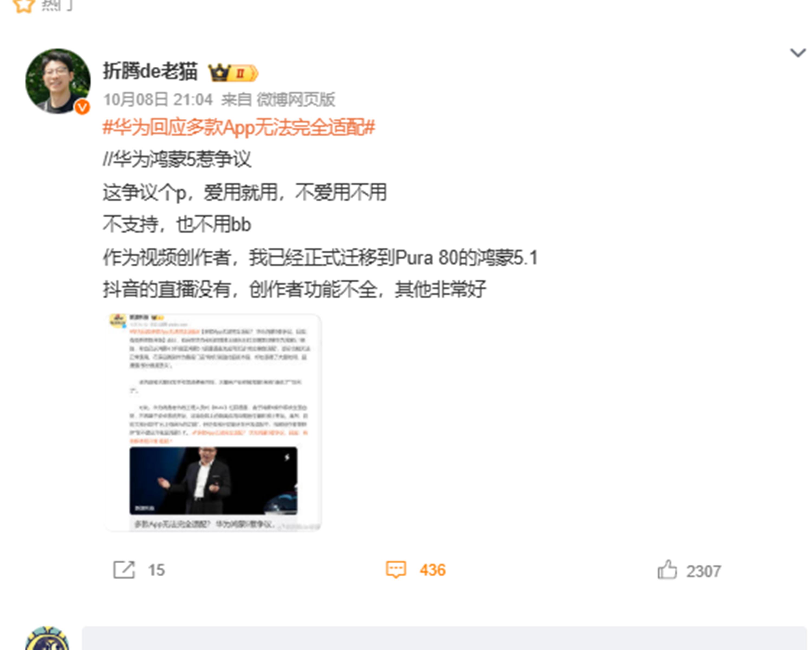812x650 pixels.
Task: Open the hashtag 华为回应多款App无法完全适配
Action: [239, 127]
